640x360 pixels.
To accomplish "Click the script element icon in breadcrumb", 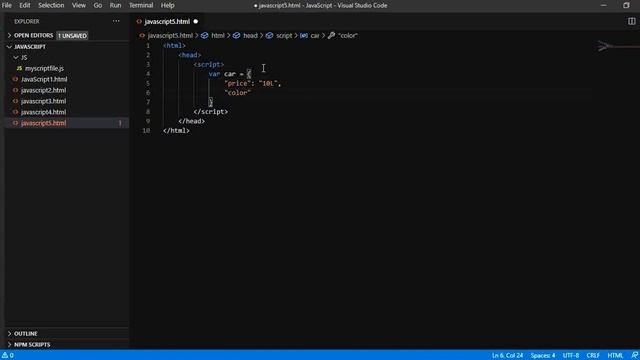I will tap(269, 36).
